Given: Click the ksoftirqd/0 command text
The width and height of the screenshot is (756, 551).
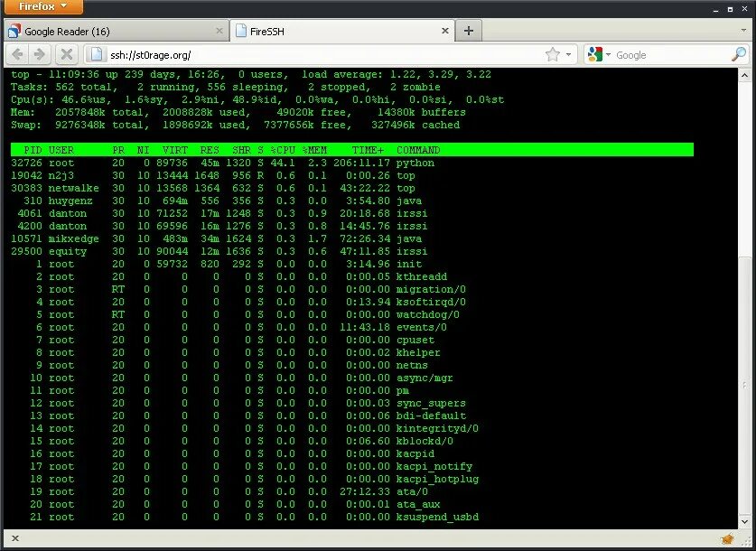Looking at the screenshot, I should pyautogui.click(x=431, y=302).
